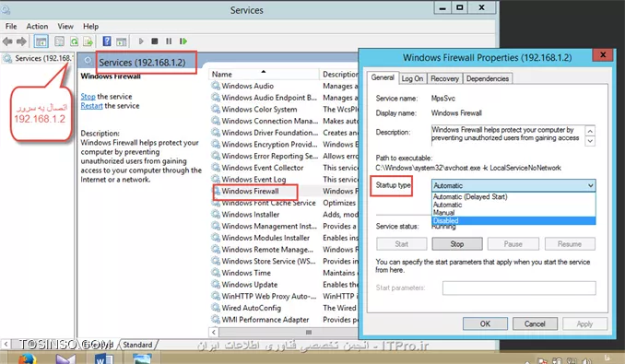Switch to the General tab
This screenshot has height=364, width=625.
(383, 77)
